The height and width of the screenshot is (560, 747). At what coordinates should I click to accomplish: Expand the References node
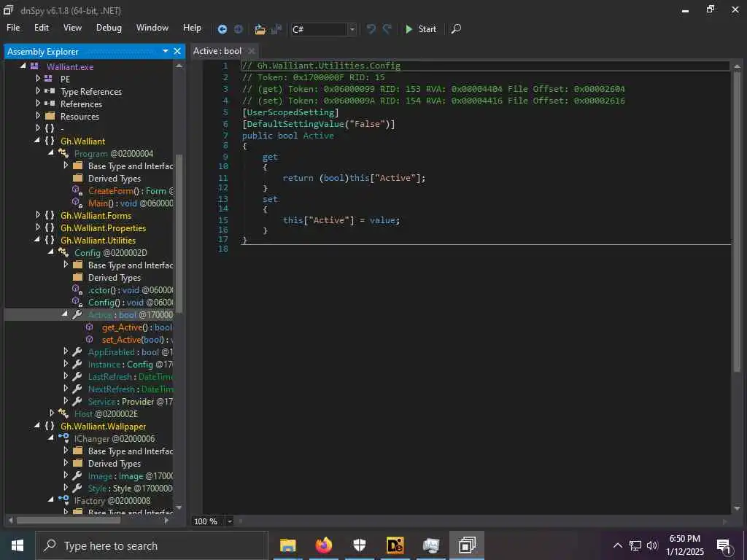click(x=38, y=103)
